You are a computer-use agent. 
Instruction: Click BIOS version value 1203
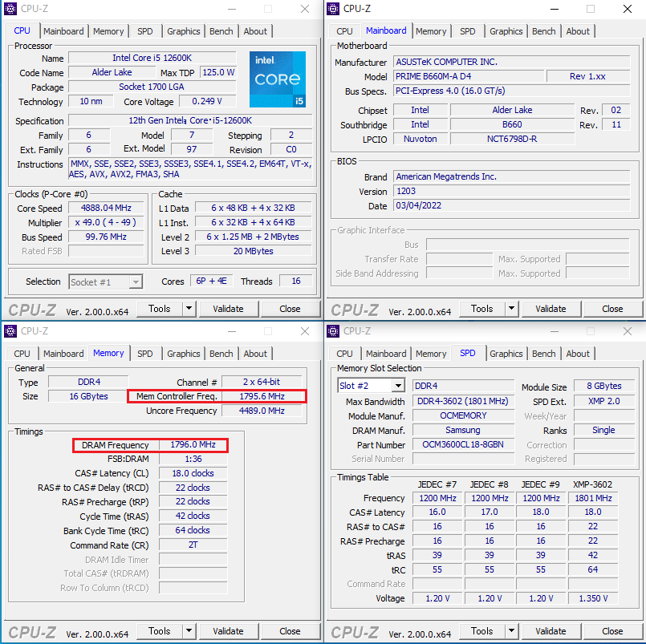[511, 191]
